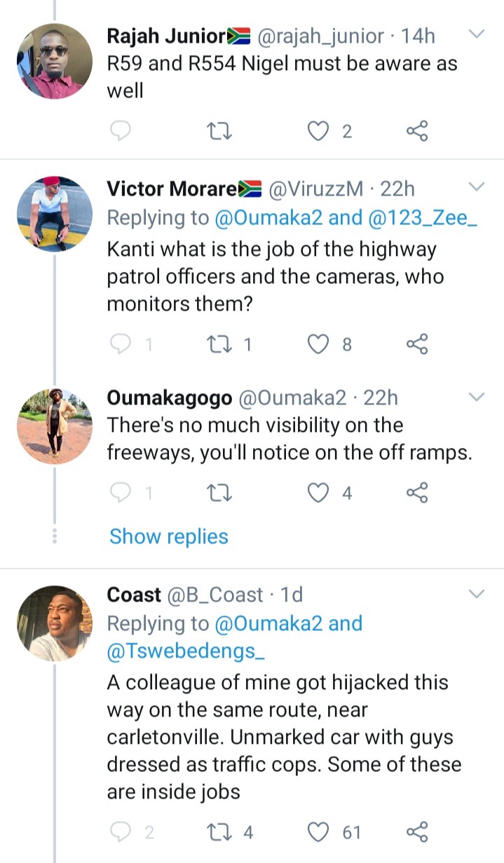
Task: Retweet Victor Morare's highway patrol tweet
Action: pos(220,344)
